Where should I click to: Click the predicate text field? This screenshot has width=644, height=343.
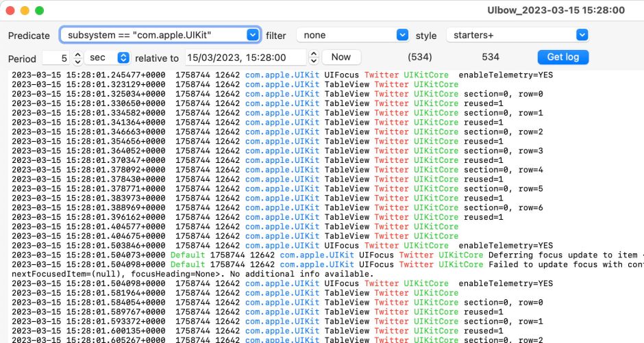pos(153,35)
